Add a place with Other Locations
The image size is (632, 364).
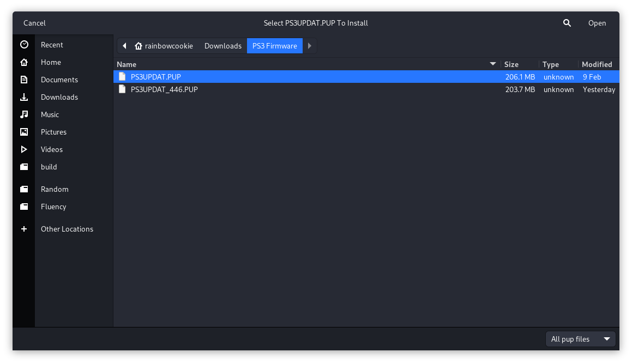(x=24, y=229)
